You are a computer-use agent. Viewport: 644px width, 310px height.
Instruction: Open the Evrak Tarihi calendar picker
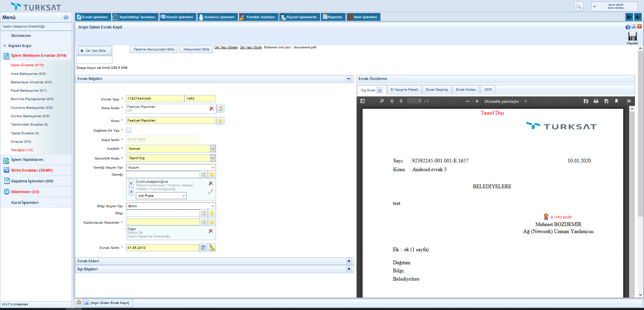tap(203, 248)
